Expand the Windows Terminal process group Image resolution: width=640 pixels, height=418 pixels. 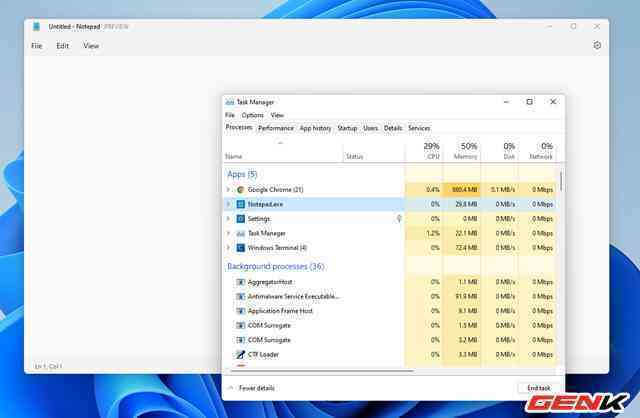click(x=229, y=248)
